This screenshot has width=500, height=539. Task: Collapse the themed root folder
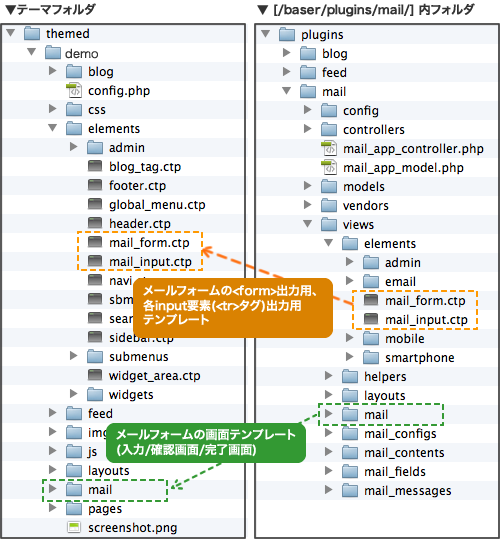point(11,33)
